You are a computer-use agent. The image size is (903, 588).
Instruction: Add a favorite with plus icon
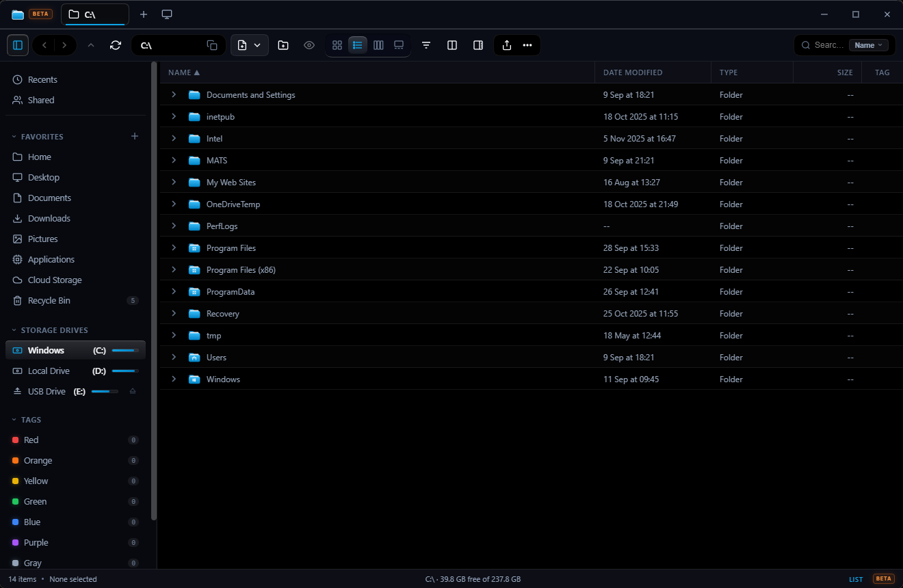135,137
